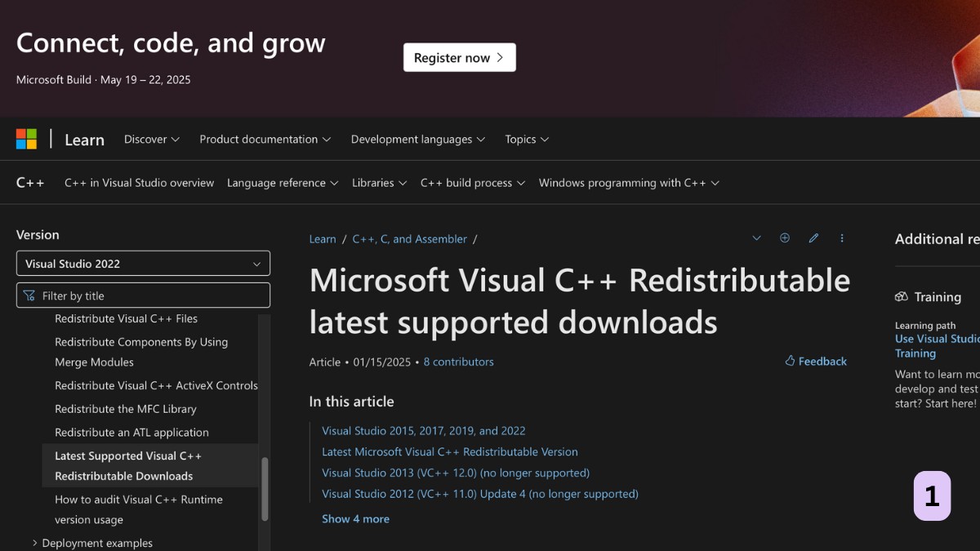
Task: Click the Feedback thumbs-up icon
Action: pyautogui.click(x=789, y=361)
